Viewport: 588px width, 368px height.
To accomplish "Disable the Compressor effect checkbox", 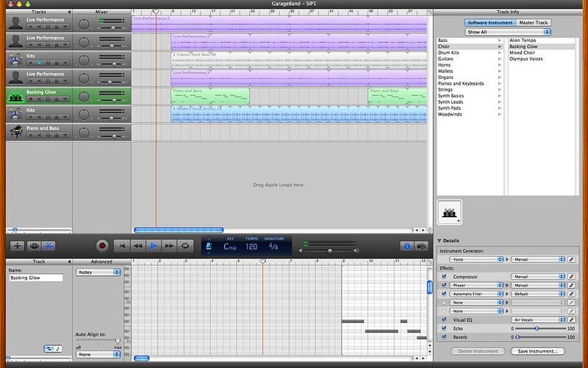I will point(443,277).
